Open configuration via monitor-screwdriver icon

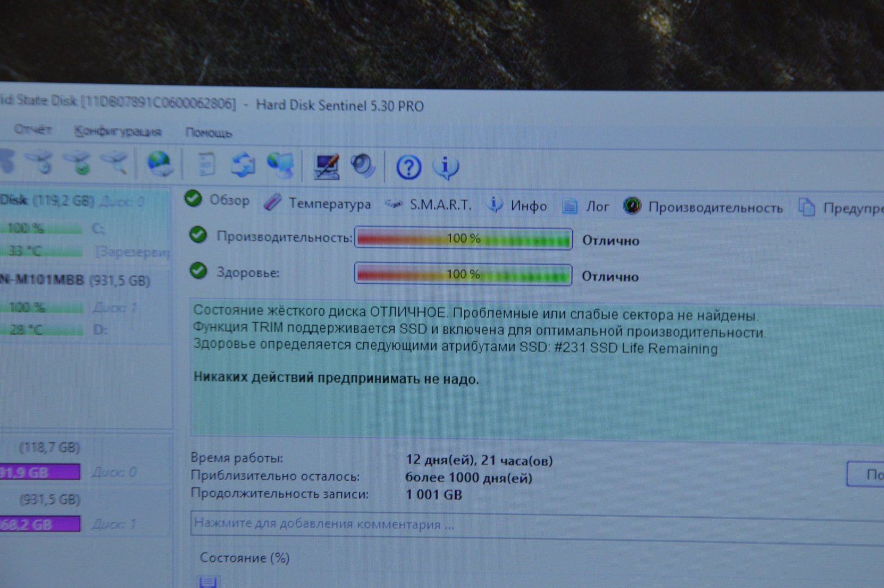click(x=327, y=166)
